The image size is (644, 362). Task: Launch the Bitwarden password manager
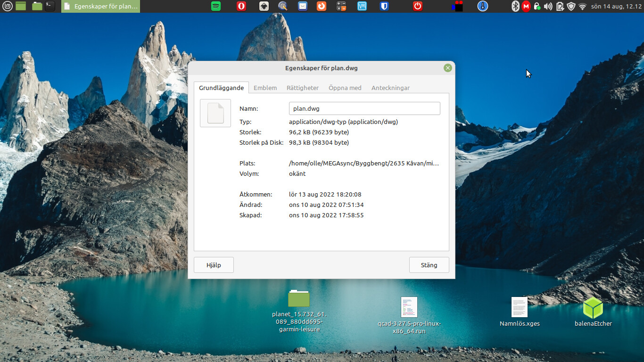click(384, 6)
